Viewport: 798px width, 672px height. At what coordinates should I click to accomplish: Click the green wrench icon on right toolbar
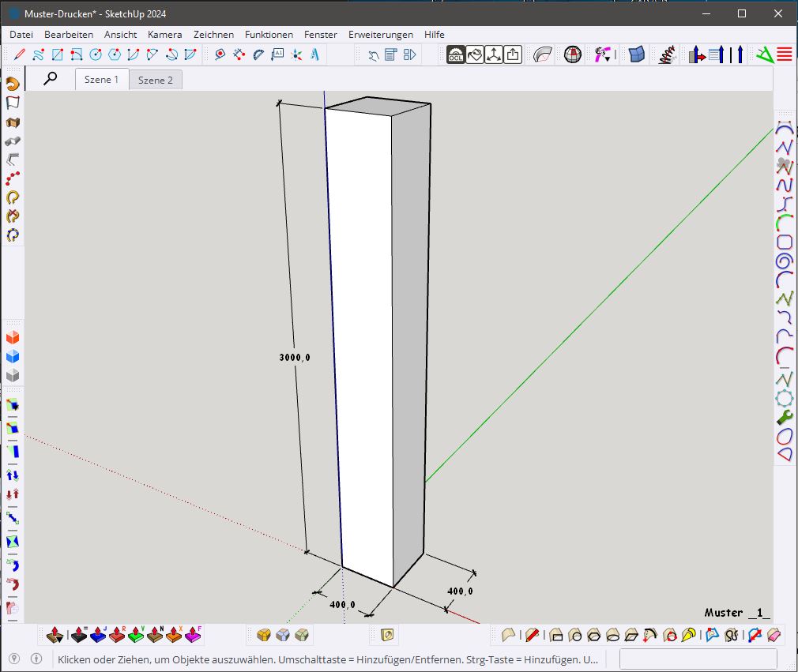(x=785, y=417)
